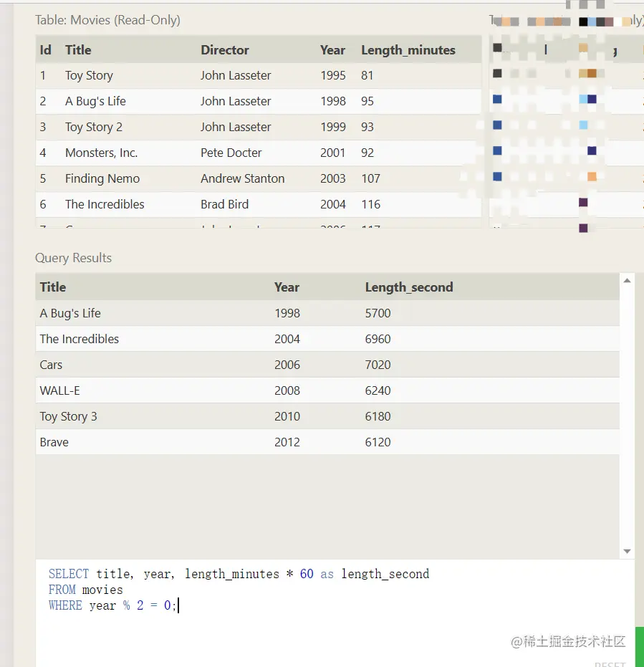This screenshot has width=644, height=667.
Task: Click the number 60 in the query
Action: point(307,574)
